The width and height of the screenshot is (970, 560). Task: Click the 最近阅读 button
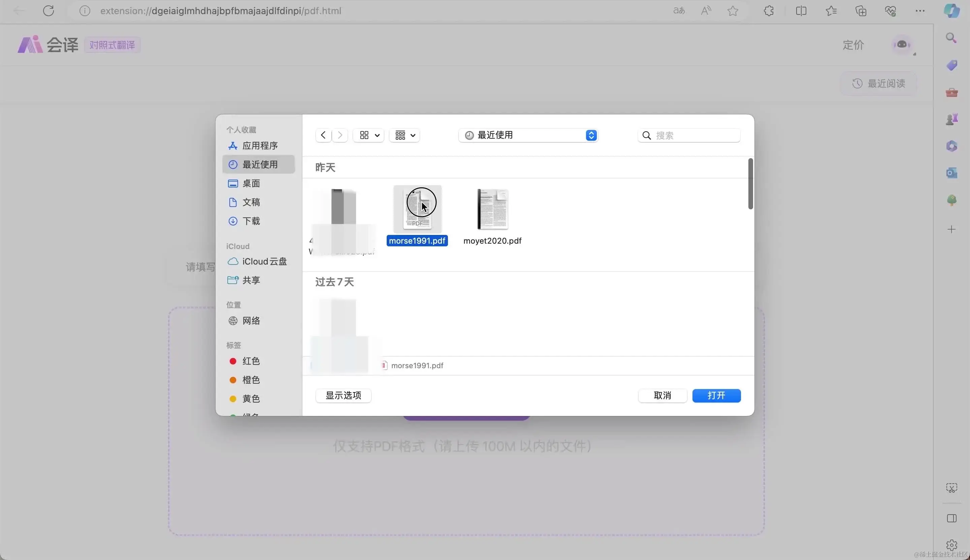pos(879,83)
